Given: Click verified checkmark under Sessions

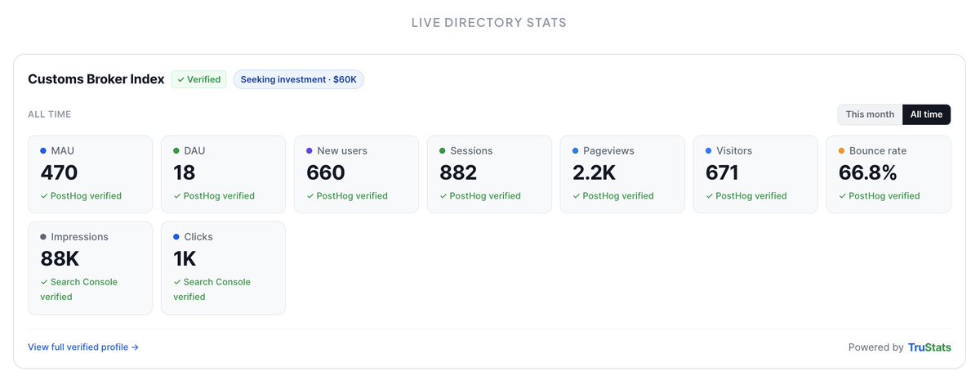Looking at the screenshot, I should 443,196.
